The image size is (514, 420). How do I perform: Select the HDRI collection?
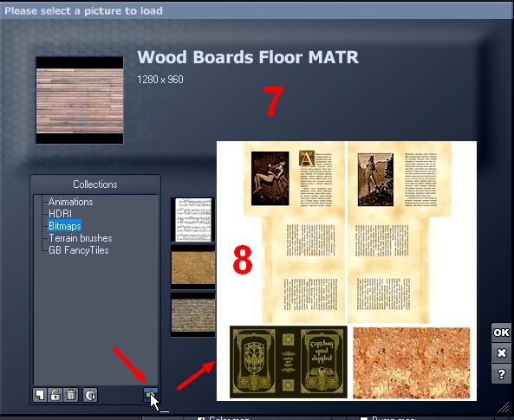(x=60, y=214)
